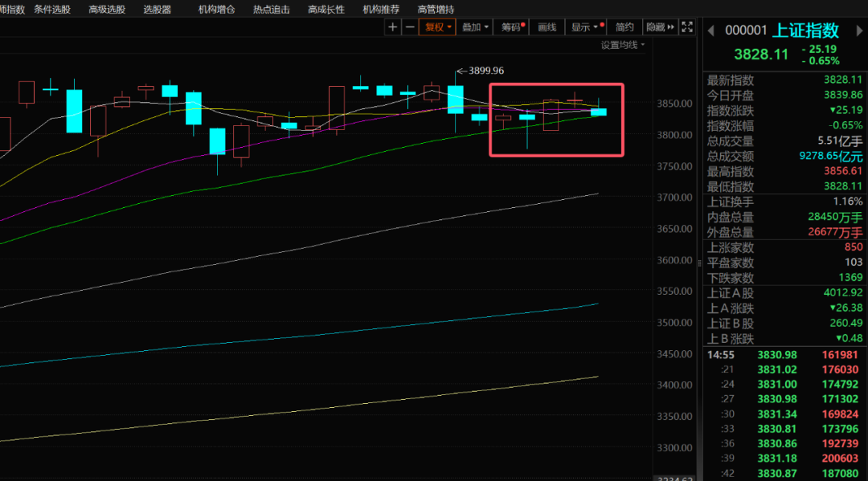The image size is (868, 481).
Task: Open the 叠加 dropdown
Action: coord(475,27)
